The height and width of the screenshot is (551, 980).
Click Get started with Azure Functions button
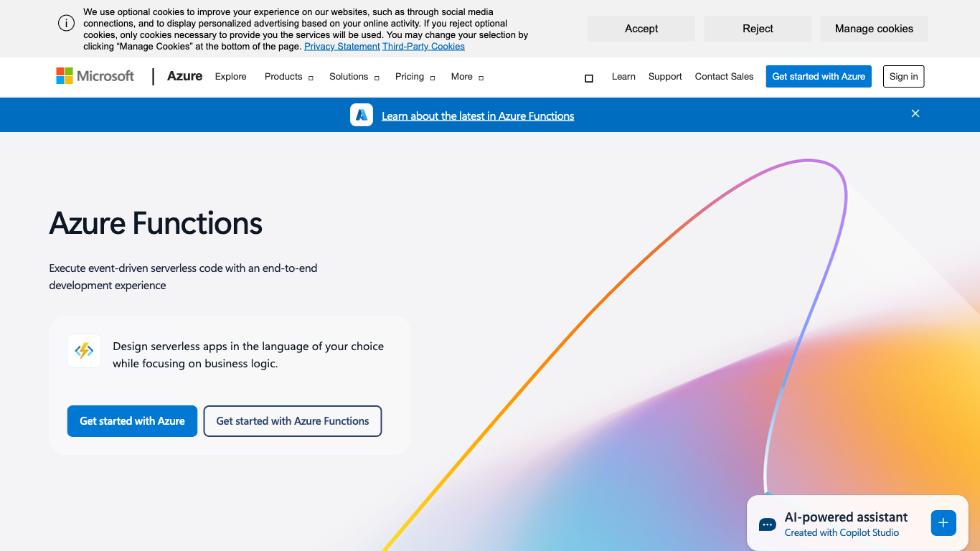(x=293, y=421)
